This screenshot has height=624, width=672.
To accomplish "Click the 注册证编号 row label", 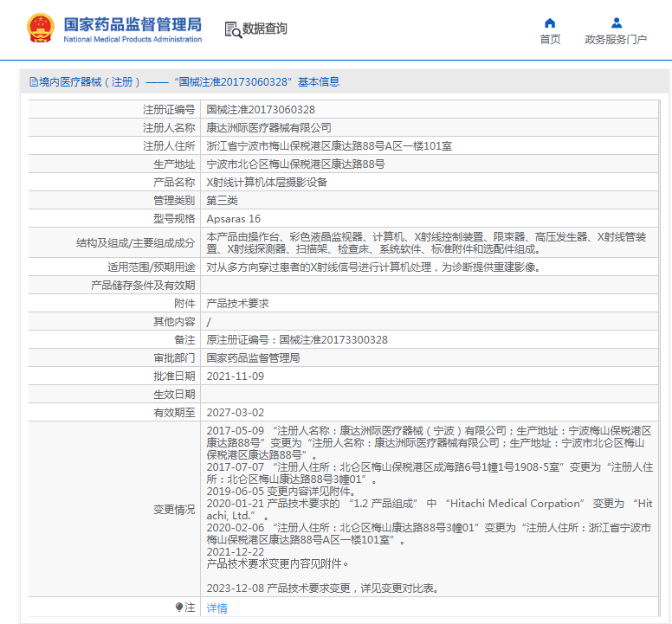I will (169, 110).
